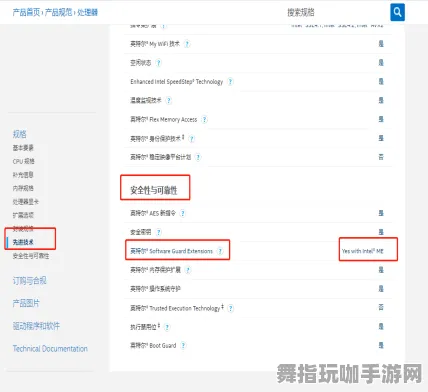Viewport: 428px width, 392px height.
Task: Click the blue search magnifier button
Action: [x=397, y=12]
